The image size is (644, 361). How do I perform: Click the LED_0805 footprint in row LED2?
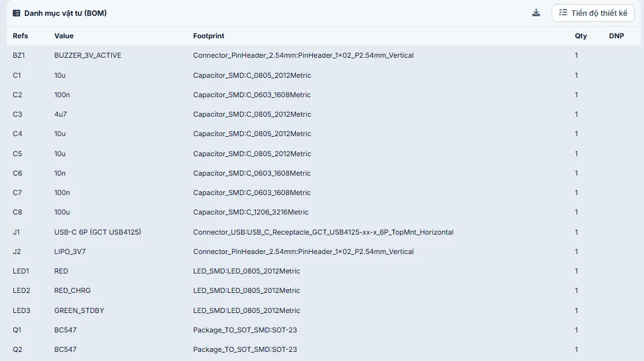click(247, 291)
